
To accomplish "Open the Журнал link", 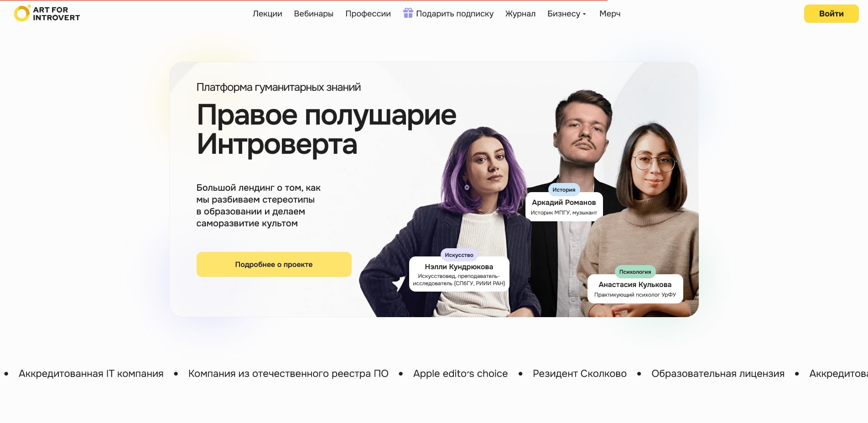I will [x=520, y=14].
